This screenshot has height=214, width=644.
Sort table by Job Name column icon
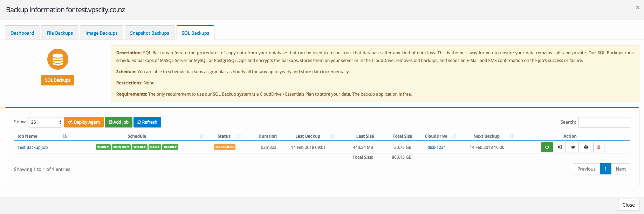65,136
